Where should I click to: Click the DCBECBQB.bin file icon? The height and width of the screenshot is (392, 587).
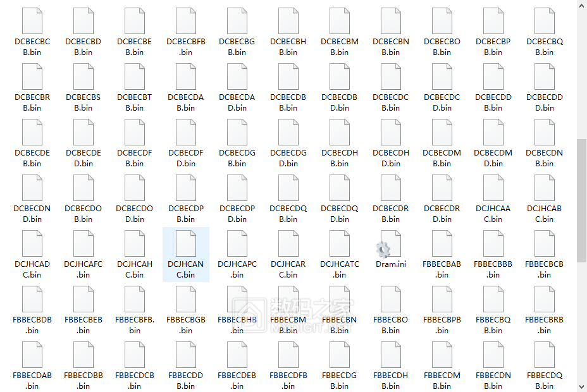coord(545,21)
